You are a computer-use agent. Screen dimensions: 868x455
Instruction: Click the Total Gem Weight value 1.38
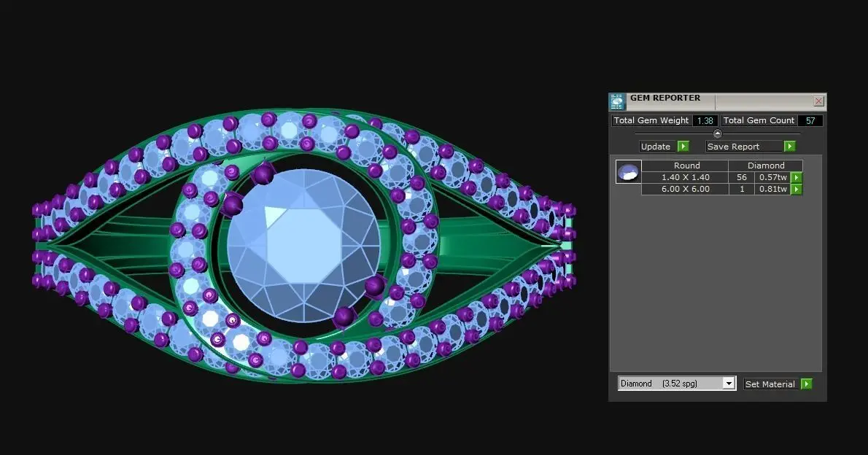click(705, 120)
